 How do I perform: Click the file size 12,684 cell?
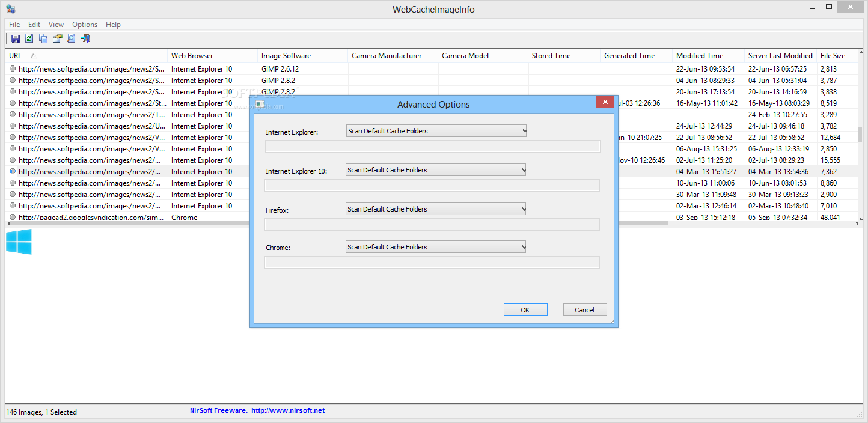pyautogui.click(x=830, y=138)
